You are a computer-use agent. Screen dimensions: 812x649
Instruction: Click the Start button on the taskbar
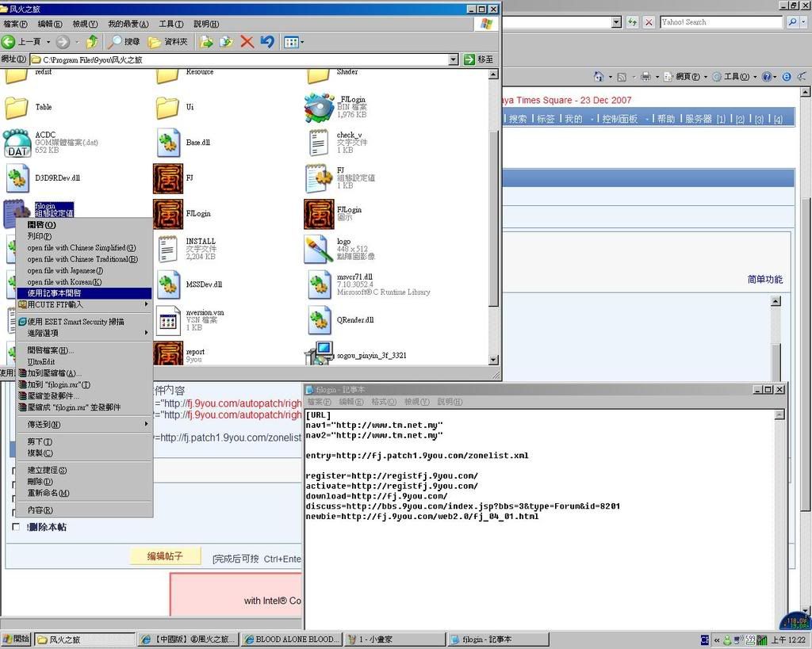point(16,639)
